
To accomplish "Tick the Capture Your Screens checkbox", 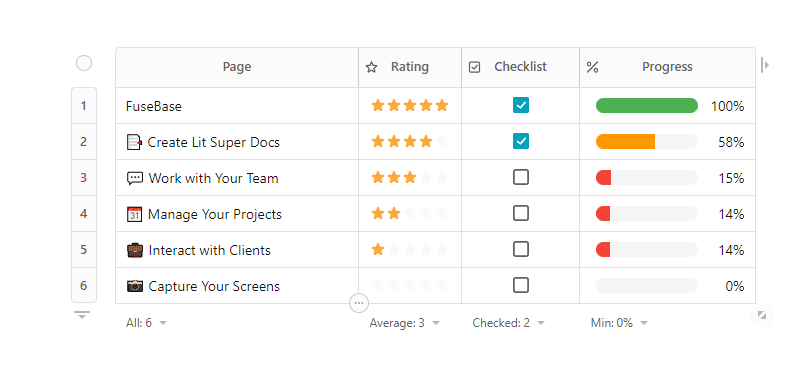I will (x=521, y=285).
